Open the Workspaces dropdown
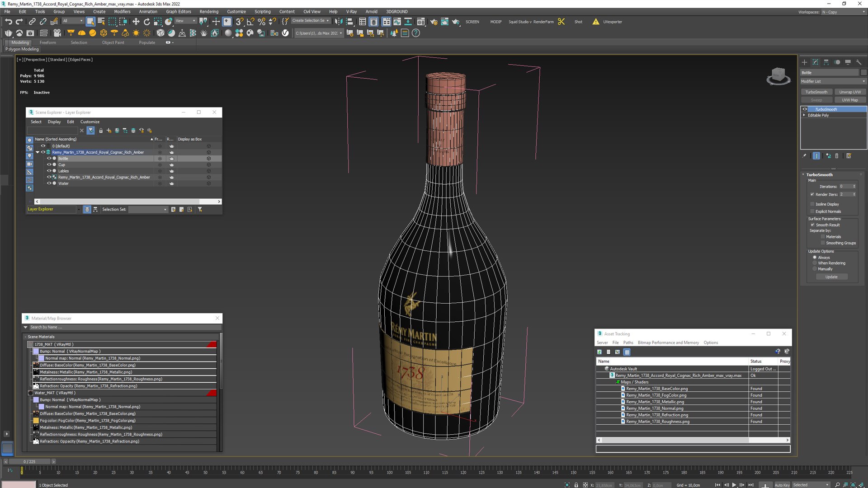 pos(843,12)
